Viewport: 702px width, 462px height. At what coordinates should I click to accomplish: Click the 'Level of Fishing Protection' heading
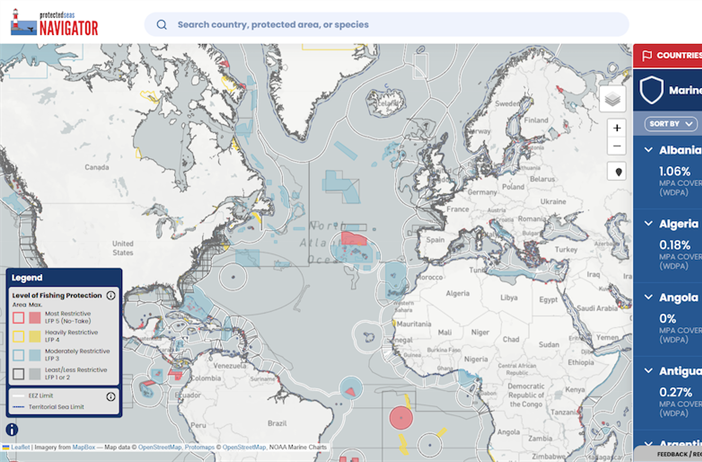pos(57,295)
